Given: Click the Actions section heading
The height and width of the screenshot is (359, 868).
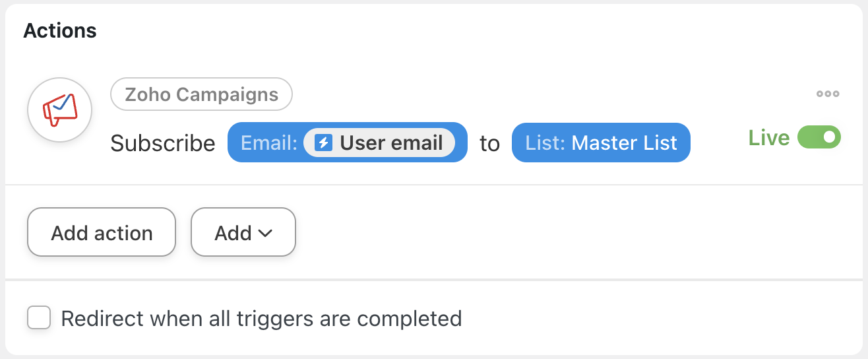Looking at the screenshot, I should (60, 30).
